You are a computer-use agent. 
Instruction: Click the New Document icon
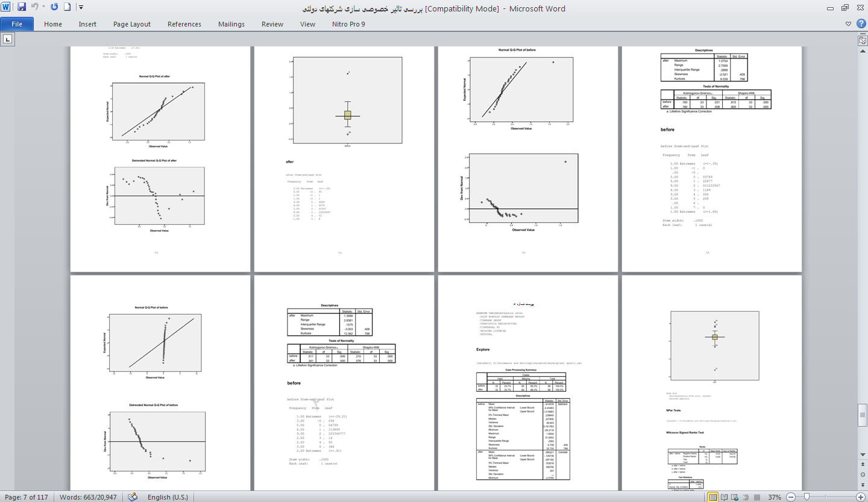(x=68, y=8)
